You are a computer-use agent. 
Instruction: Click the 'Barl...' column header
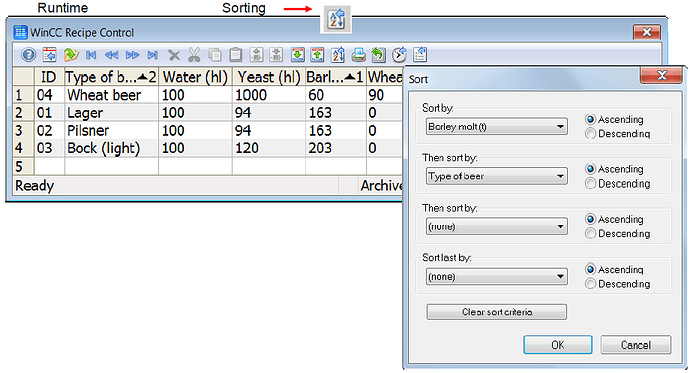pos(335,77)
